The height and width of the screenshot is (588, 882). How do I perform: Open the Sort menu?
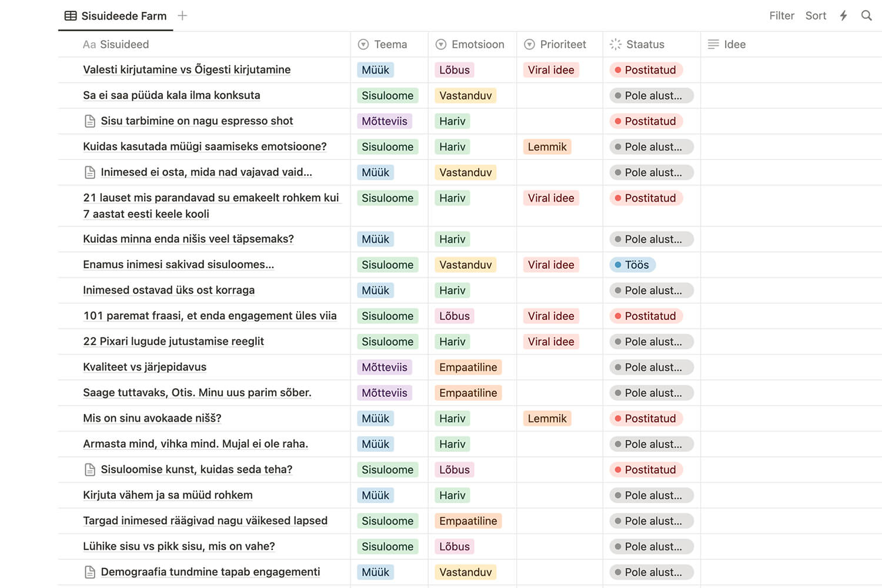816,16
